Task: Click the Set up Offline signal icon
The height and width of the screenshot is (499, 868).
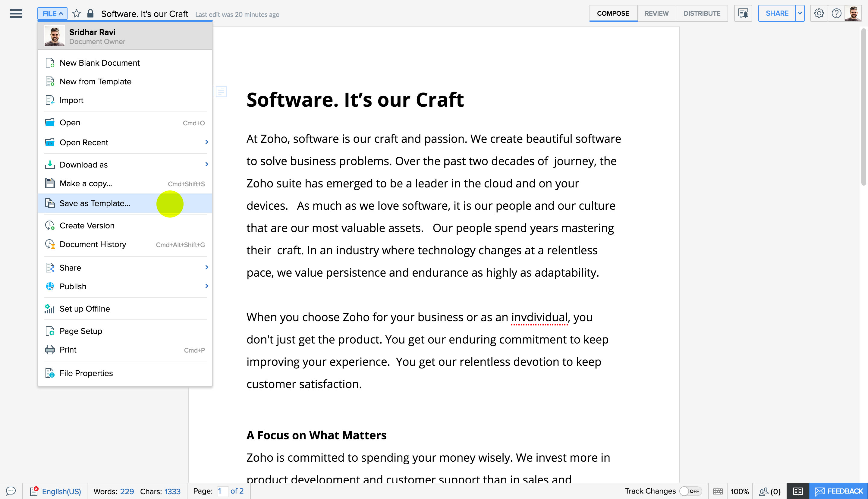Action: pyautogui.click(x=50, y=309)
